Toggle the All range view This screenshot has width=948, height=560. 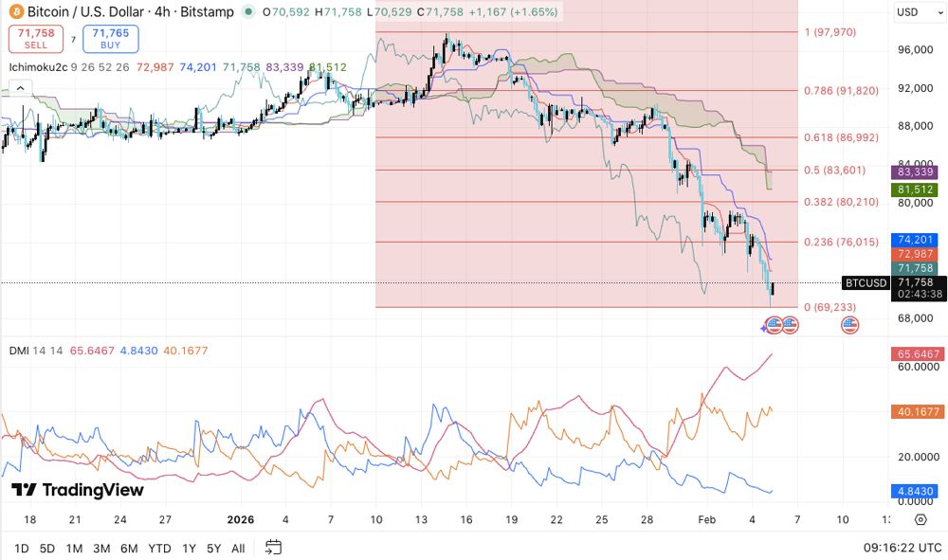tap(238, 548)
